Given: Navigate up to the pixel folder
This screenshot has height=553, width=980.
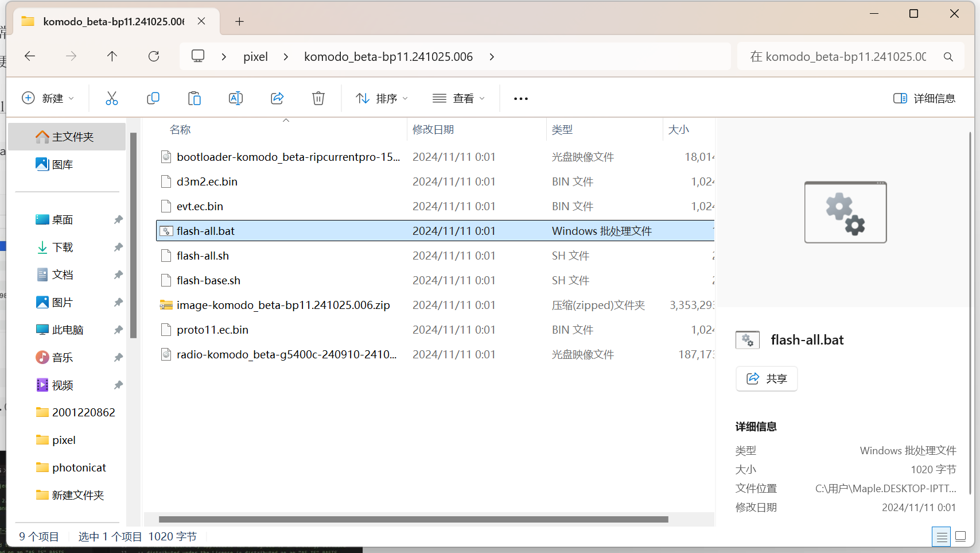Looking at the screenshot, I should pos(112,56).
